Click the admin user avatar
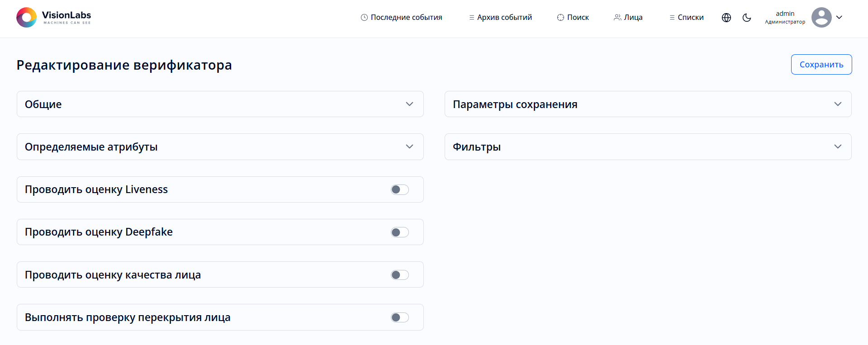This screenshot has height=345, width=868. 821,18
